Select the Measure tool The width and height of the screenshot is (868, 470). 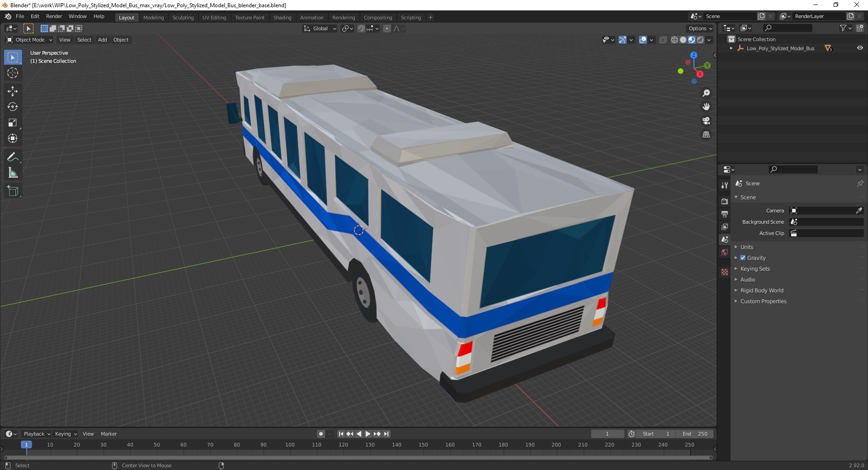point(13,173)
